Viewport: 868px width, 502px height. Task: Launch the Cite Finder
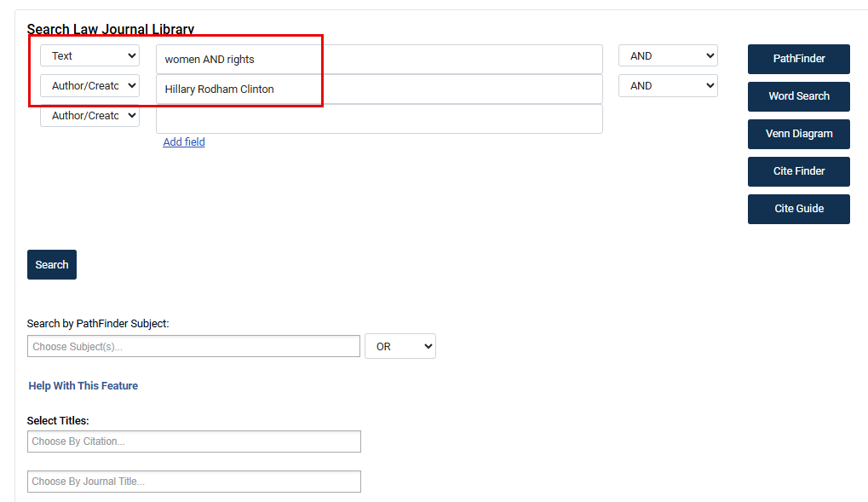tap(798, 171)
